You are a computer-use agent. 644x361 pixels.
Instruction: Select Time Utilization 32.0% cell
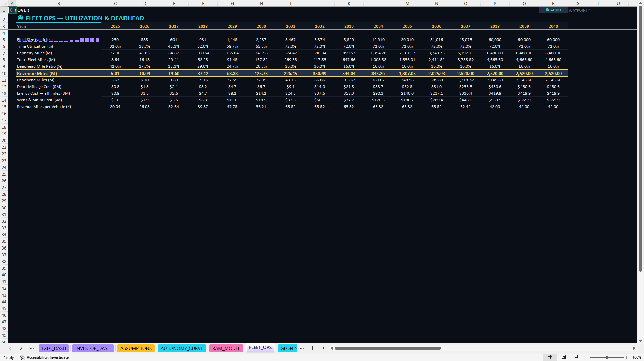(115, 46)
